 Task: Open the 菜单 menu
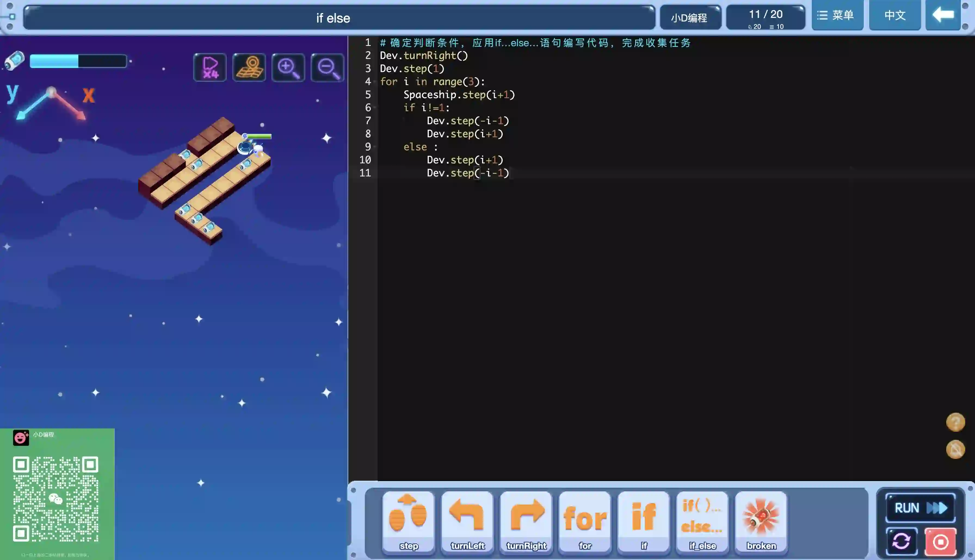837,15
